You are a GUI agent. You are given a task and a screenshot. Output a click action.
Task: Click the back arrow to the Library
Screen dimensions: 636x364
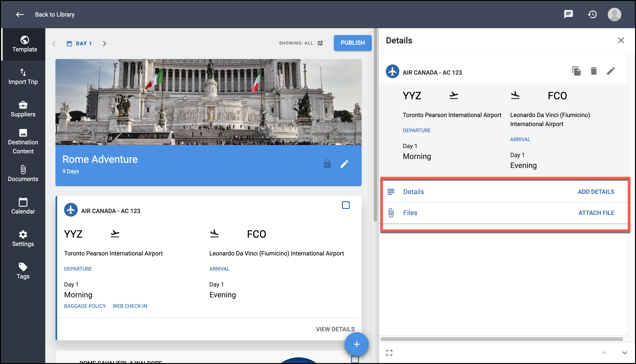[20, 14]
